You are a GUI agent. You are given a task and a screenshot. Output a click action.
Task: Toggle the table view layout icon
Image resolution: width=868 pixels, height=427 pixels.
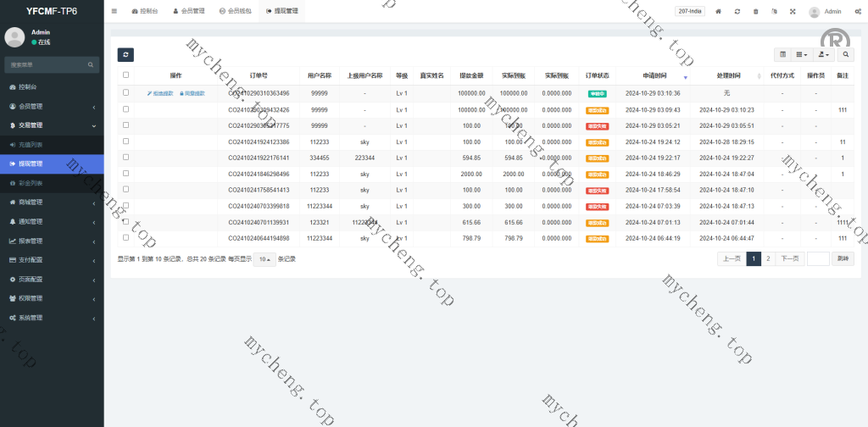point(782,54)
